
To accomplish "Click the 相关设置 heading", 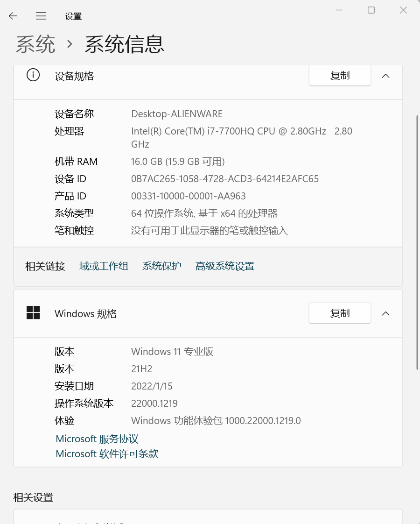I will tap(33, 497).
